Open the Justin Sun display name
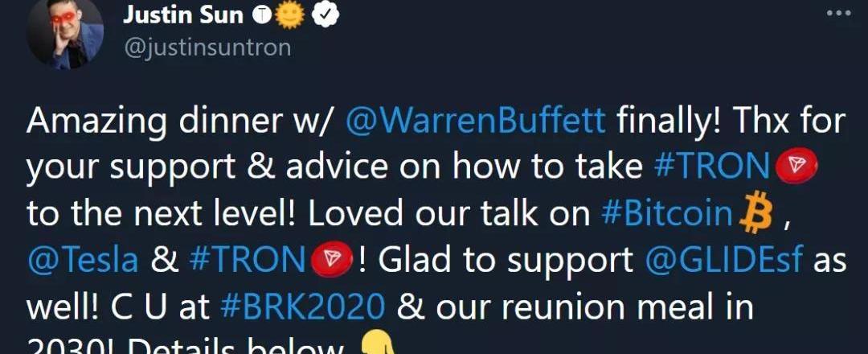 pyautogui.click(x=182, y=15)
